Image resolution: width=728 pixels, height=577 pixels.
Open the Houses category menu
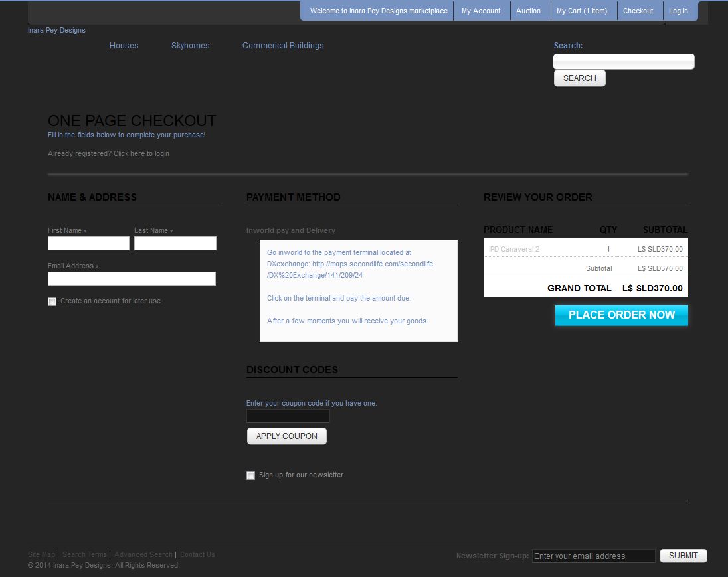click(124, 46)
